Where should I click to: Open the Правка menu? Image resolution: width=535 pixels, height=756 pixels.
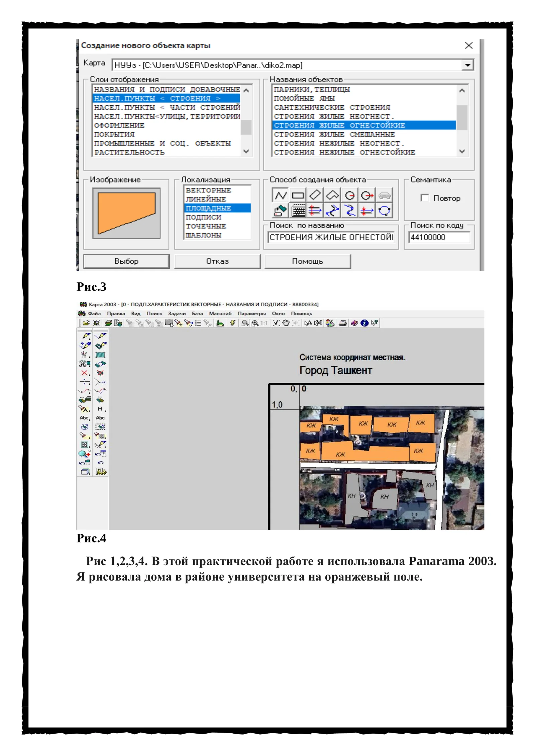[x=116, y=313]
